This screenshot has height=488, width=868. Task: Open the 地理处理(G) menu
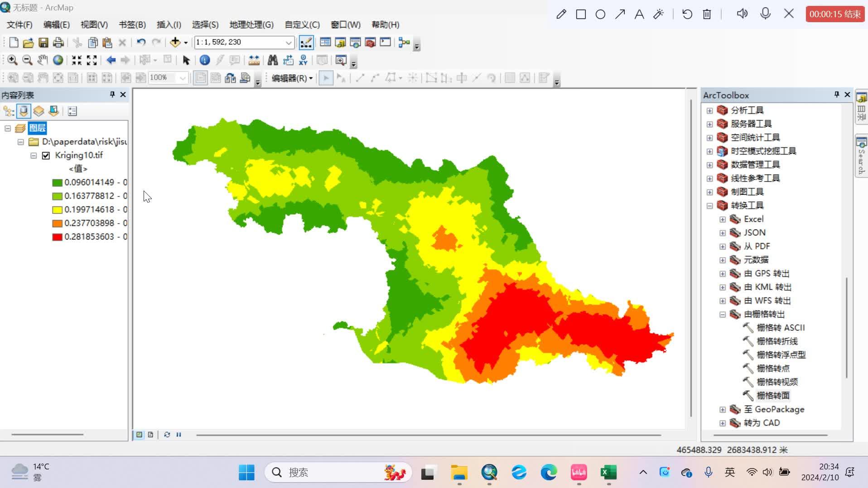click(x=251, y=25)
